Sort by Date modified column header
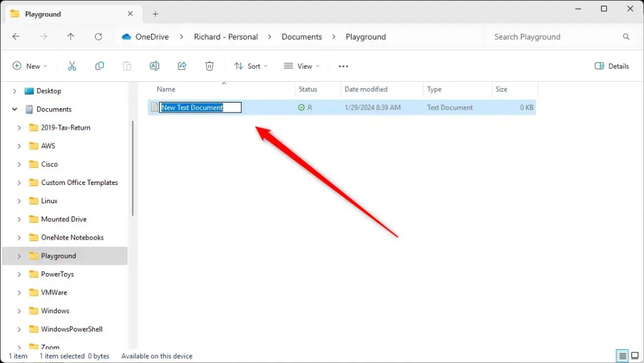 coord(366,89)
